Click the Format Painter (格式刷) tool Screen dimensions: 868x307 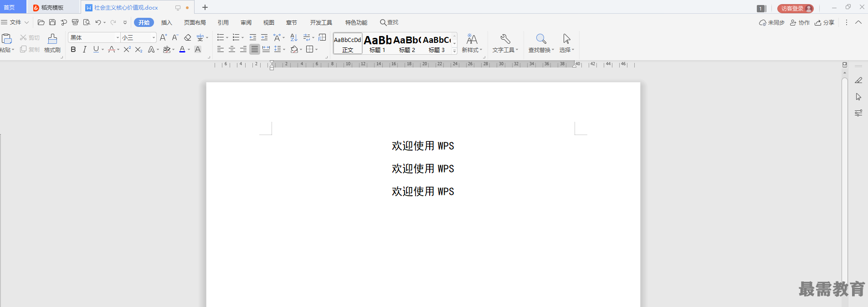click(52, 43)
